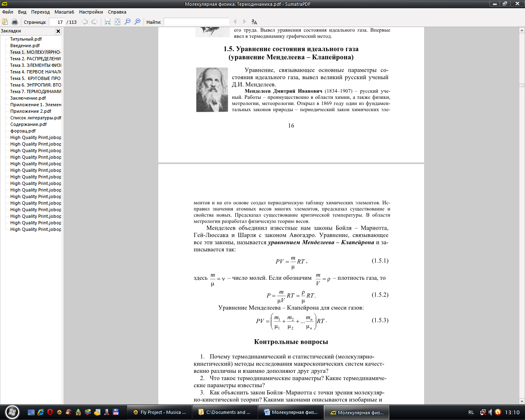Image resolution: width=525 pixels, height=420 pixels.
Task: Select Тема 5. КРУГОВЫЕ ПРО bookmark
Action: click(36, 78)
